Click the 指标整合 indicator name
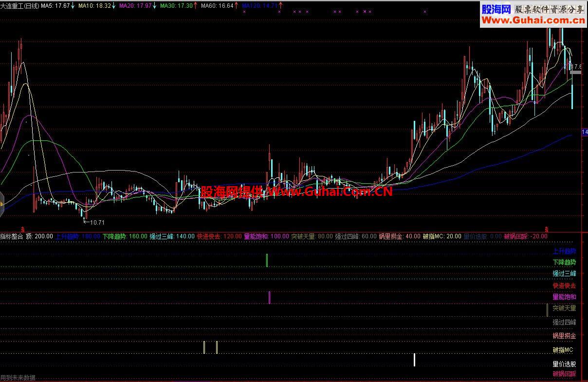 (12, 236)
